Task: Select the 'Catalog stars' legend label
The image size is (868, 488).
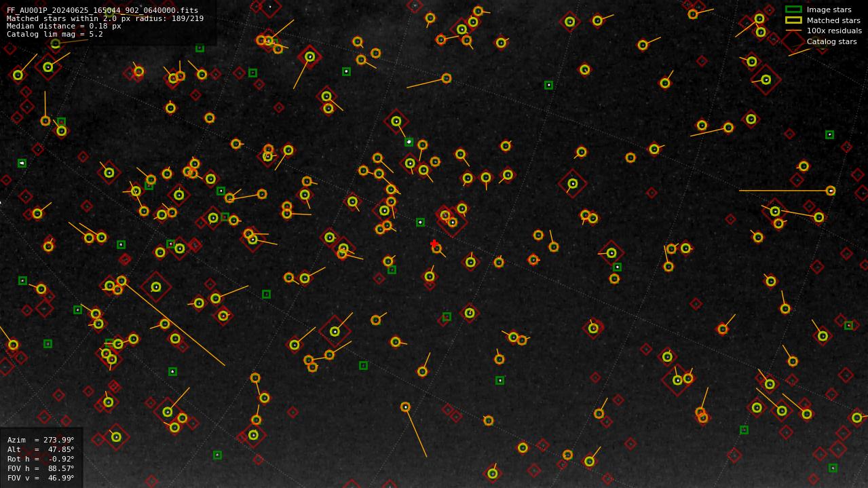Action: [831, 42]
